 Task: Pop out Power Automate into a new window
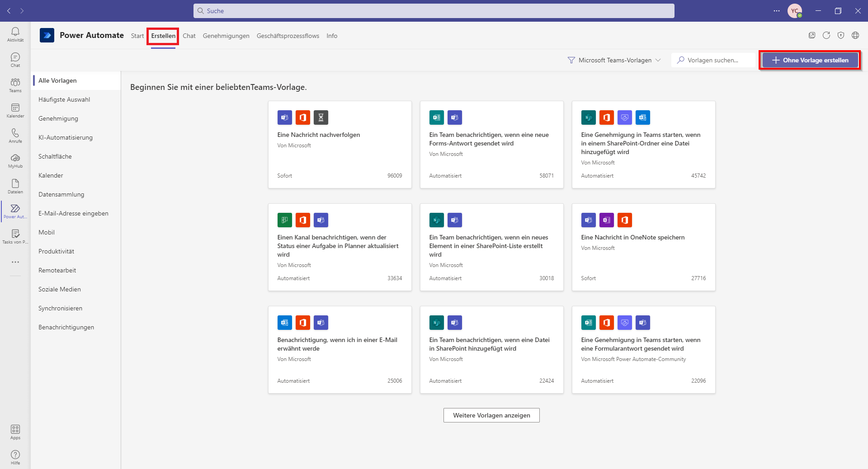[x=812, y=35]
